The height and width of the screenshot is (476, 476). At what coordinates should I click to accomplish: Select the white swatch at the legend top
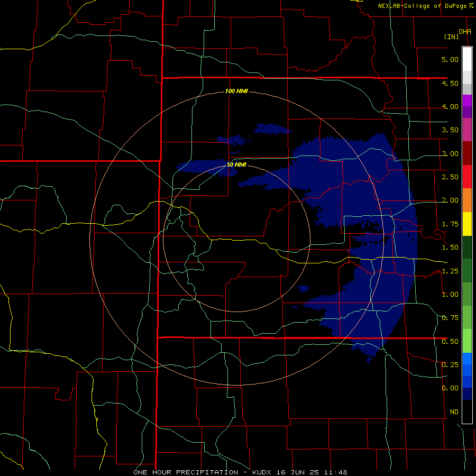click(467, 59)
